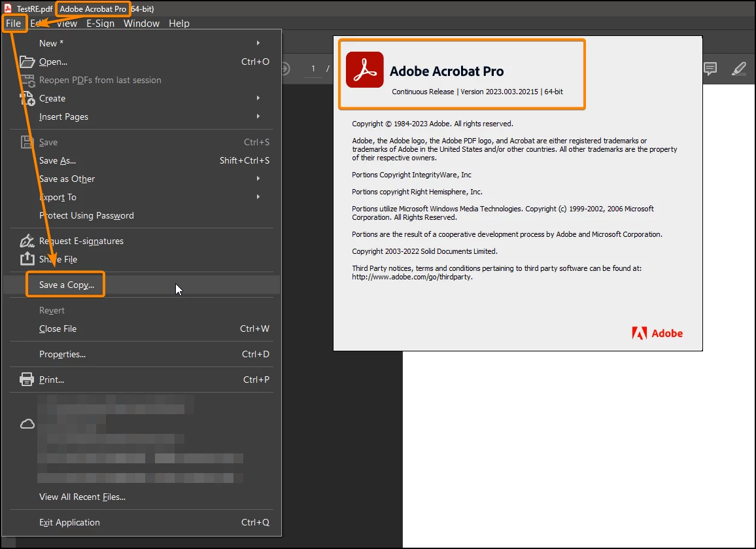The image size is (756, 549).
Task: Click the page number field
Action: coord(313,69)
